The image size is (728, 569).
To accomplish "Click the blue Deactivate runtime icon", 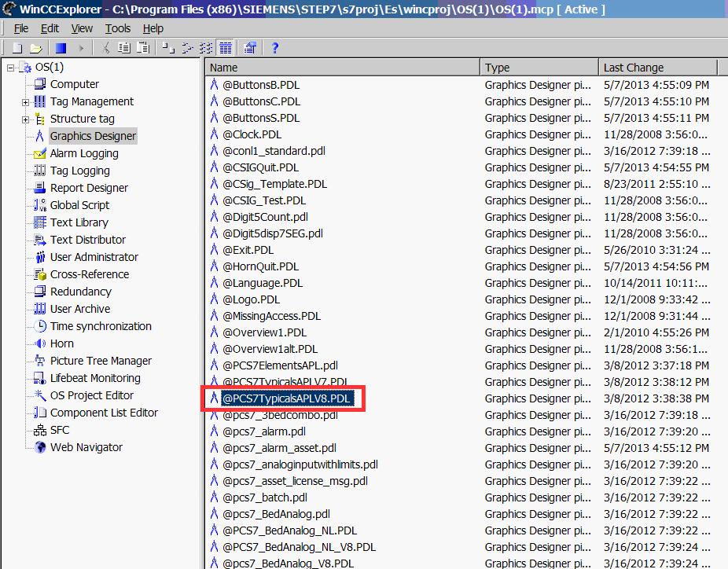I will tap(61, 48).
